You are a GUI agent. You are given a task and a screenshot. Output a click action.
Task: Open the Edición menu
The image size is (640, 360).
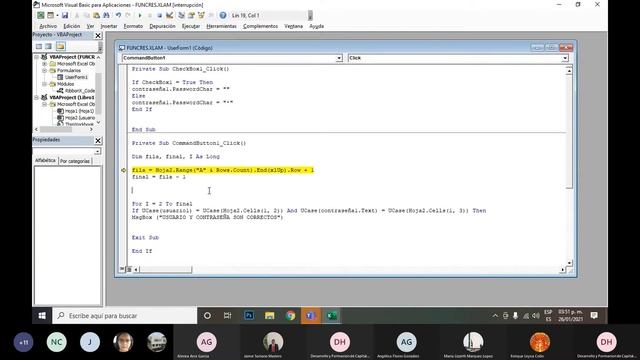coord(72,26)
